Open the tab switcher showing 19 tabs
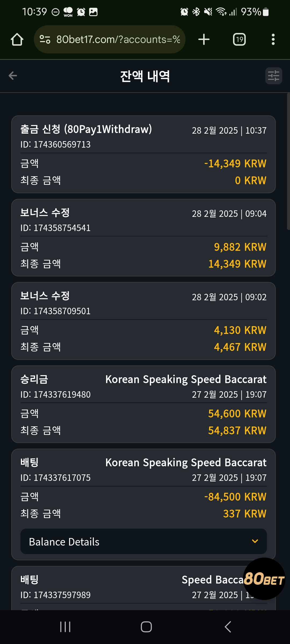The image size is (290, 644). tap(239, 39)
